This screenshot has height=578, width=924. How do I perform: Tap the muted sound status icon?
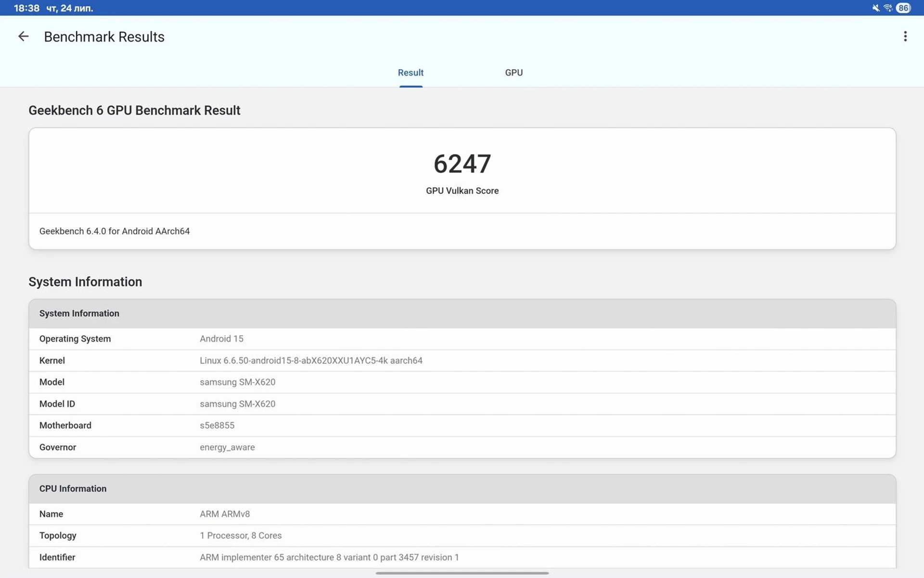point(875,8)
